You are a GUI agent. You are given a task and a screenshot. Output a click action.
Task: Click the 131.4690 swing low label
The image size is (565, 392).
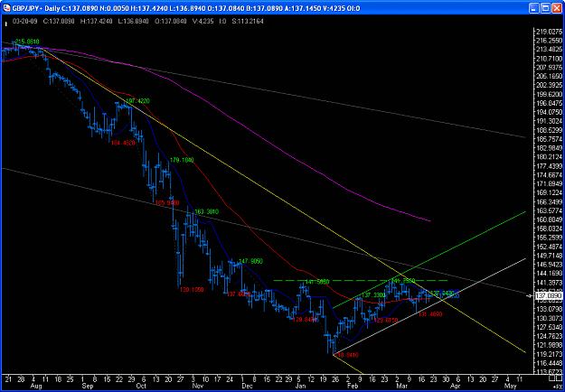click(430, 314)
